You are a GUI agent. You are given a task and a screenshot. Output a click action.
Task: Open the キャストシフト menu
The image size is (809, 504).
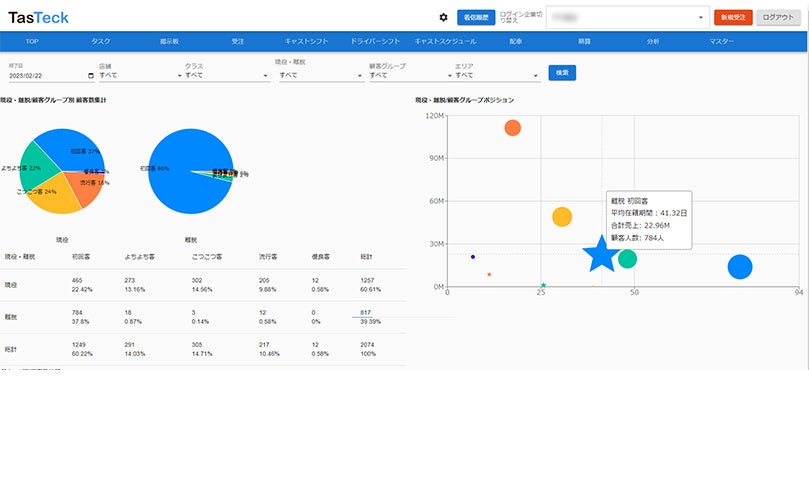pos(306,41)
